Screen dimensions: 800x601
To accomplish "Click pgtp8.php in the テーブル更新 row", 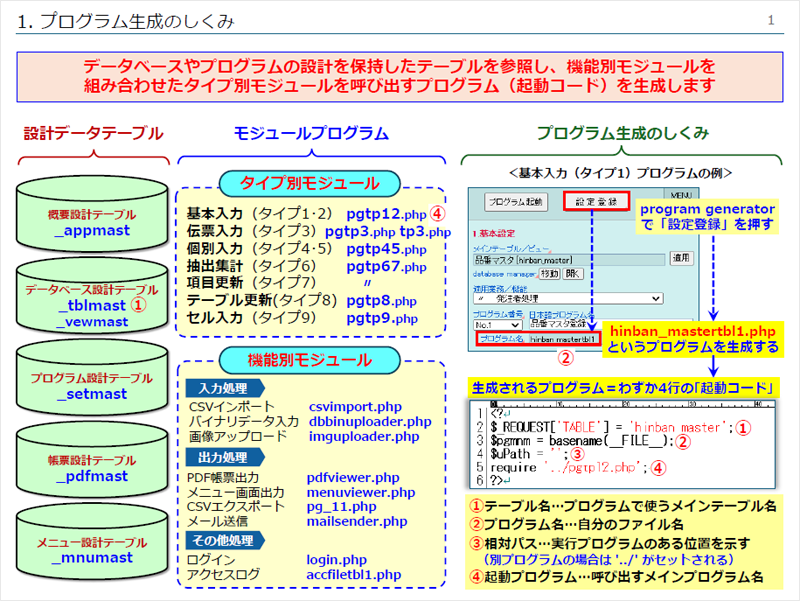I will pos(382,300).
